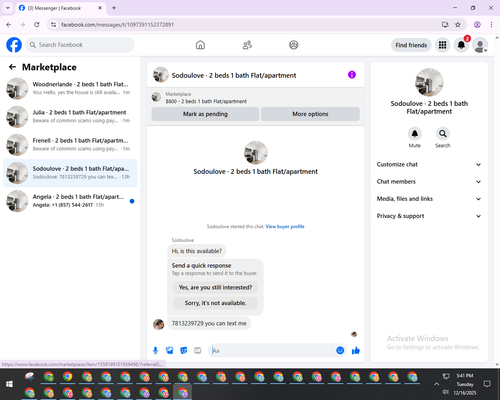This screenshot has height=400, width=500.
Task: Open the Windows Start menu
Action: 9,384
